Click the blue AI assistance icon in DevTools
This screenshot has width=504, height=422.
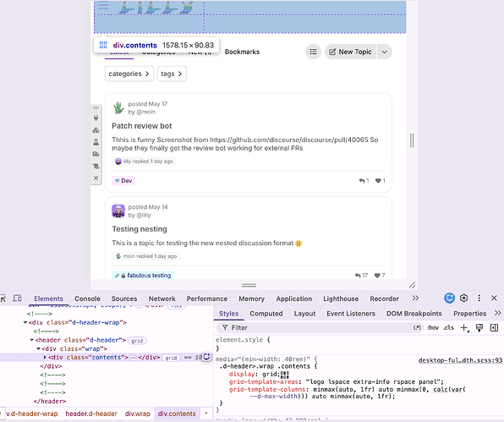coord(449,299)
